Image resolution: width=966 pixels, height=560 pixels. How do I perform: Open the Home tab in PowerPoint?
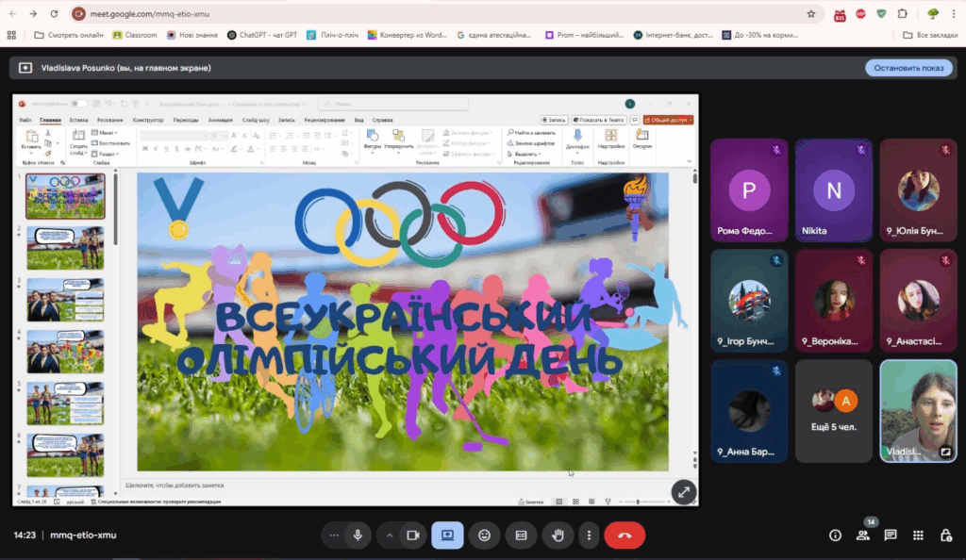51,120
